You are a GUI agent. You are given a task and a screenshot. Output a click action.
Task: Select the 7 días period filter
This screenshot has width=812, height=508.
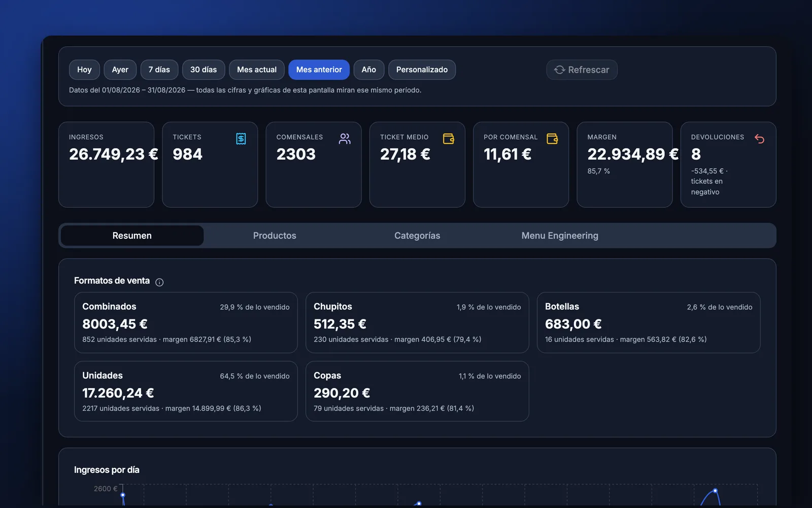coord(159,70)
